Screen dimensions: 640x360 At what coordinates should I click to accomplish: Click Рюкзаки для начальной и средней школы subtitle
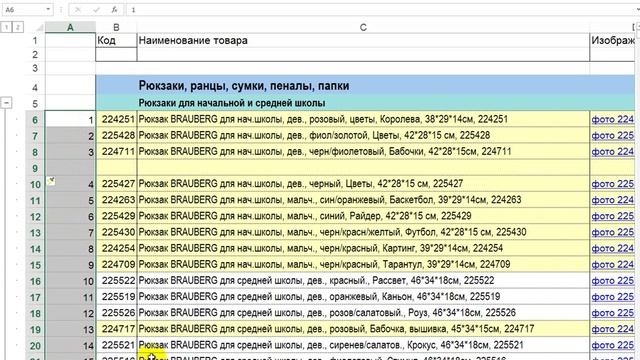[232, 103]
